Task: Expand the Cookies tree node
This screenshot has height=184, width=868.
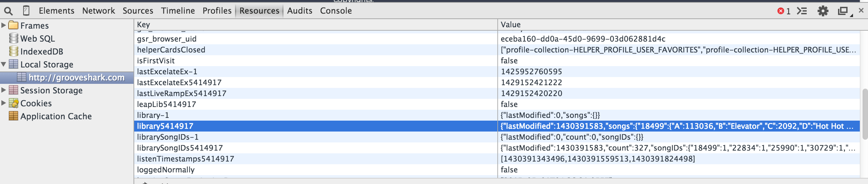Action: [x=4, y=103]
